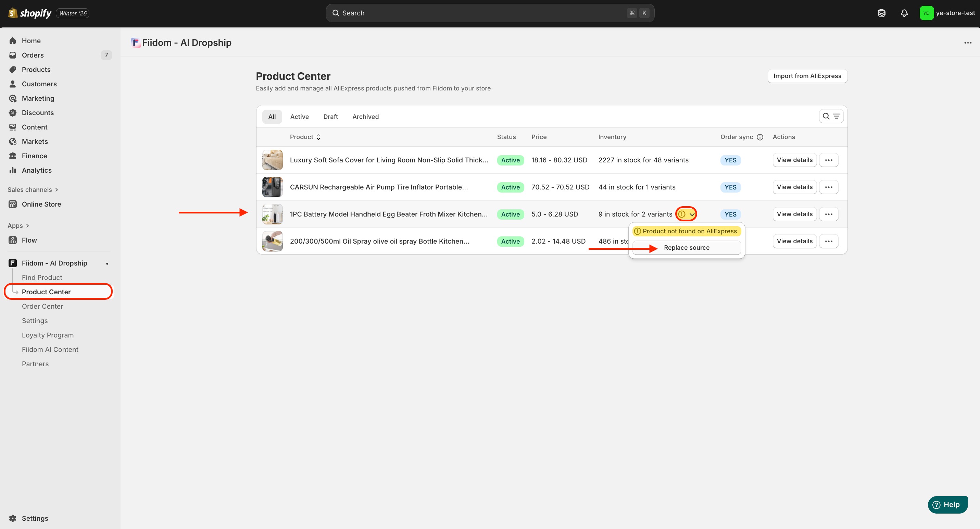The width and height of the screenshot is (980, 529).
Task: Click the Sofa Cover product thumbnail
Action: coord(272,160)
